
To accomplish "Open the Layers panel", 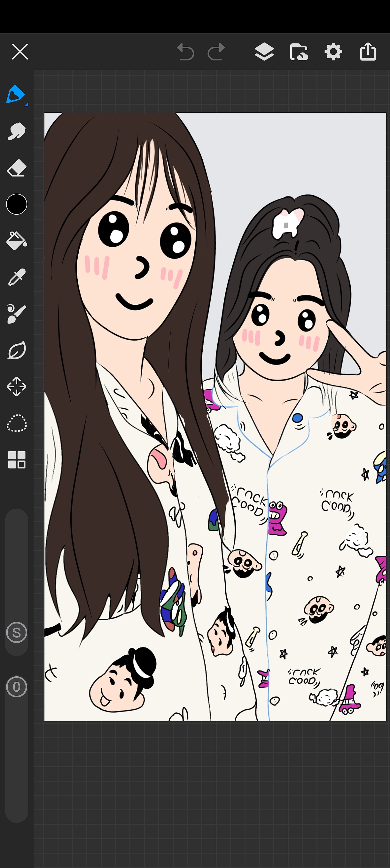I will (x=264, y=52).
